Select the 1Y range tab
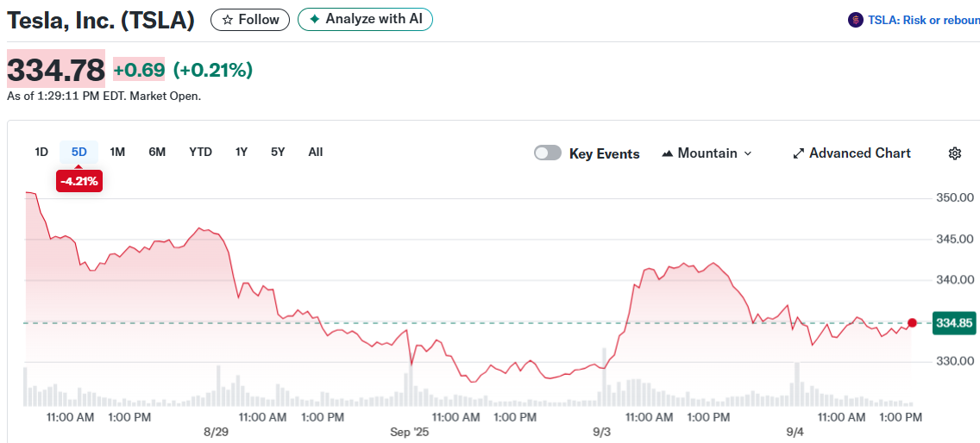980x443 pixels. 242,152
